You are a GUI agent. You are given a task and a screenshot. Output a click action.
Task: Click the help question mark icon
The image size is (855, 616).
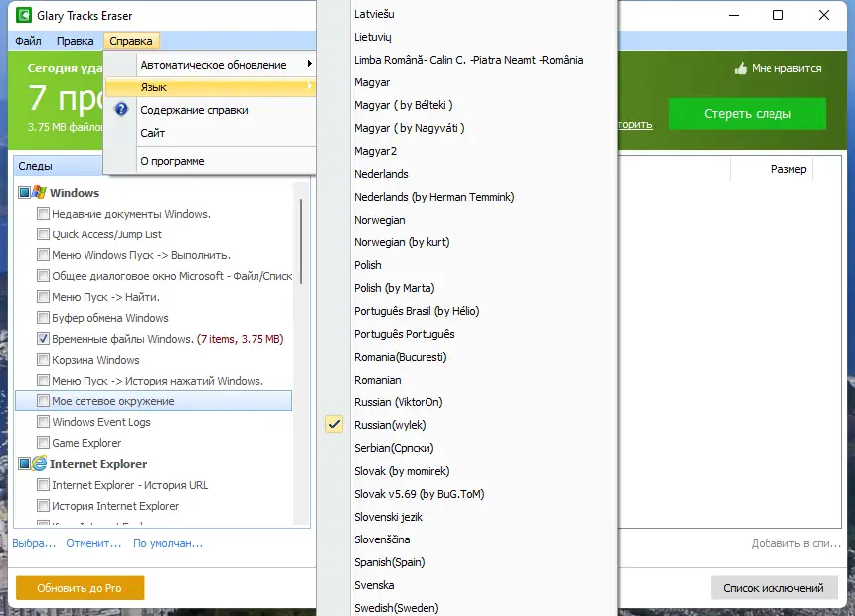121,109
